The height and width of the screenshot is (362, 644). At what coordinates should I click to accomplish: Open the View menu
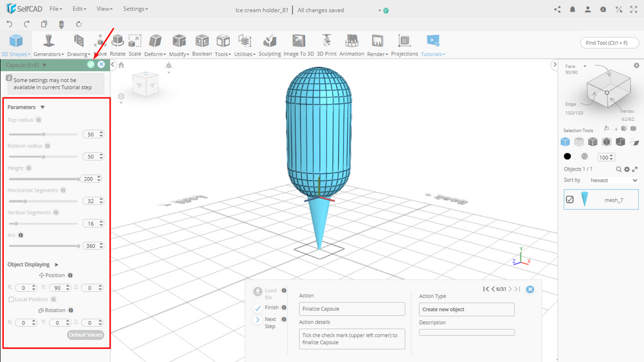104,9
